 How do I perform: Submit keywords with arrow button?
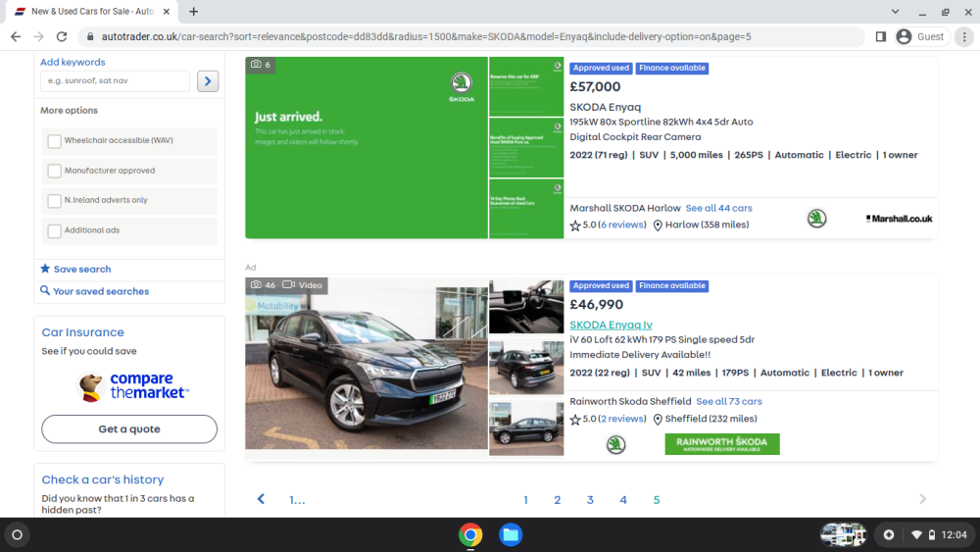click(x=208, y=81)
